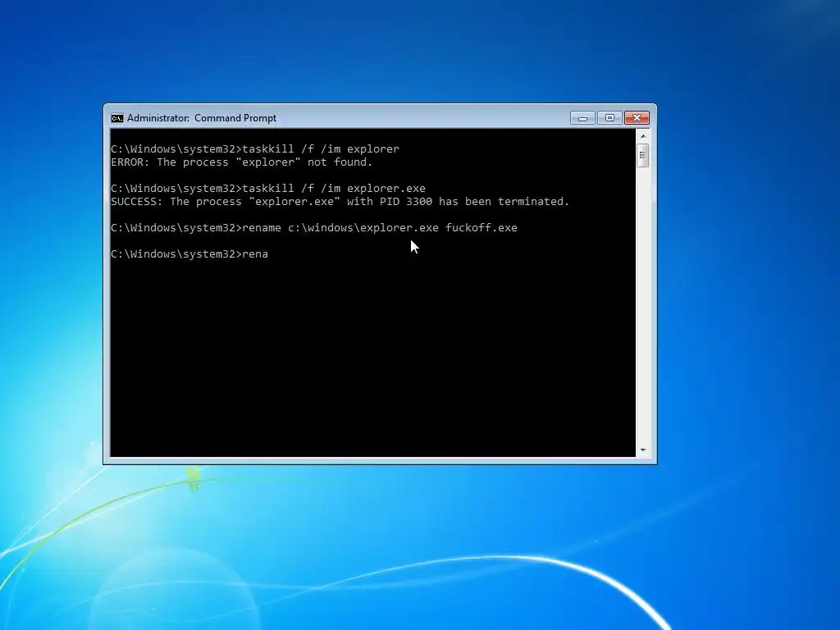This screenshot has height=630, width=840.
Task: Minimize the Command Prompt window
Action: click(x=583, y=118)
